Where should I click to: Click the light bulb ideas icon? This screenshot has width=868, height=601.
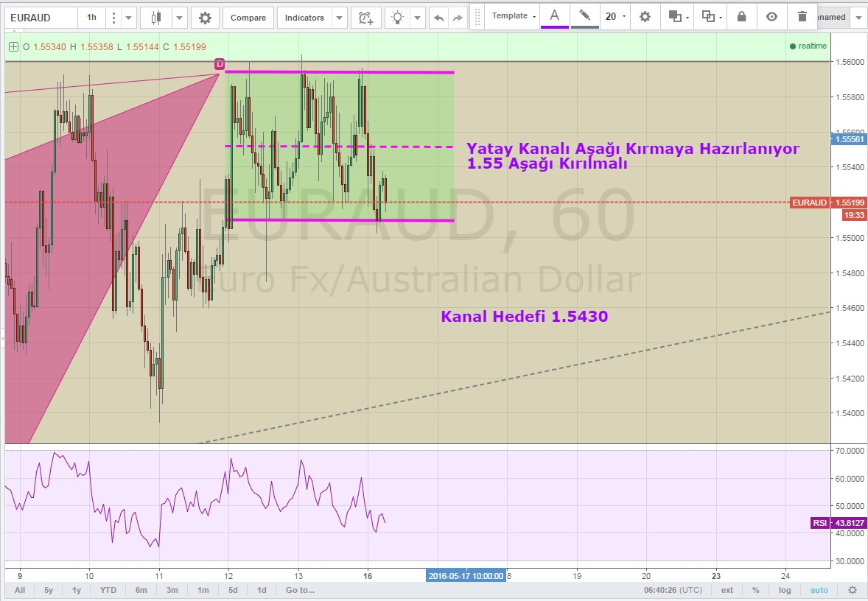399,18
